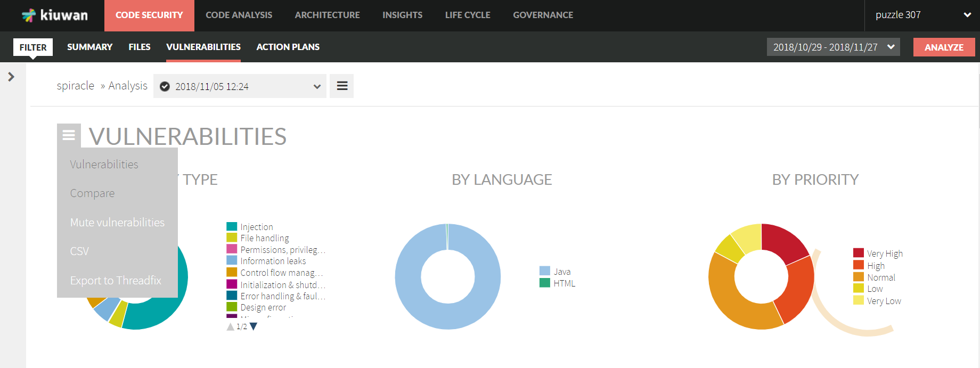Select Mute vulnerabilities from the menu
Viewport: 980px width, 368px height.
click(x=117, y=223)
